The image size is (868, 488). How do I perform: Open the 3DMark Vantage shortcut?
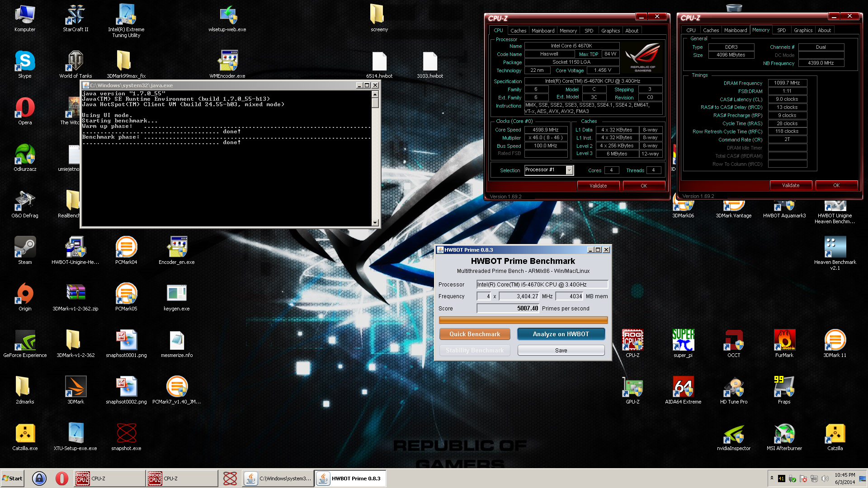(734, 209)
